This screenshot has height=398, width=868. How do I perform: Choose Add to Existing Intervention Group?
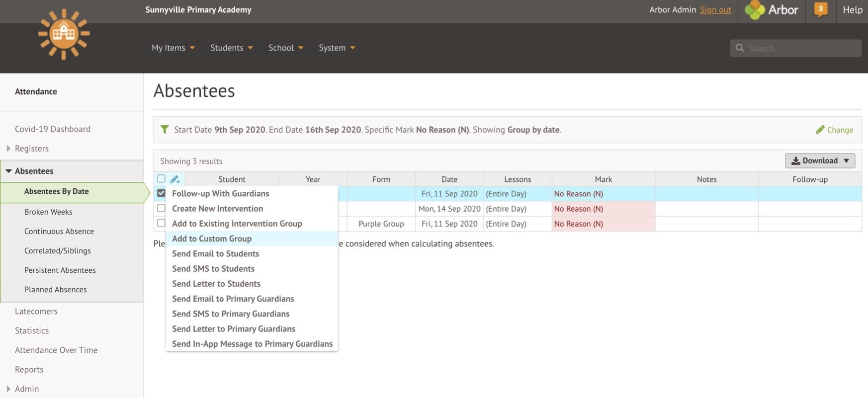tap(252, 224)
